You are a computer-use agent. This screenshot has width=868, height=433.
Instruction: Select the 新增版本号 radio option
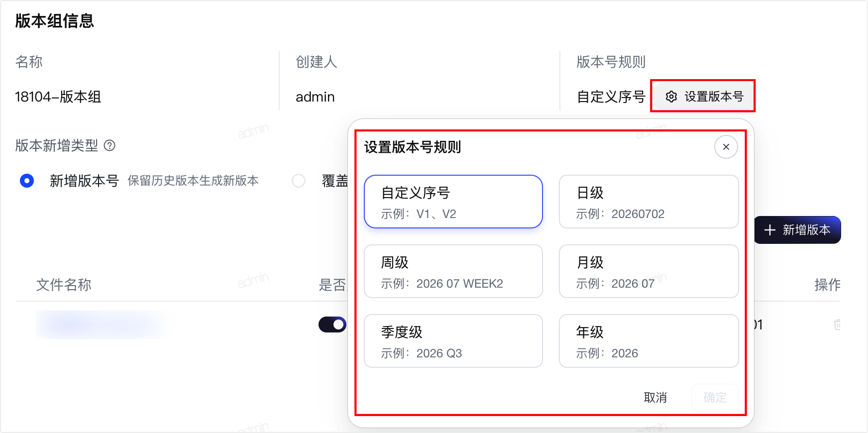tap(27, 181)
